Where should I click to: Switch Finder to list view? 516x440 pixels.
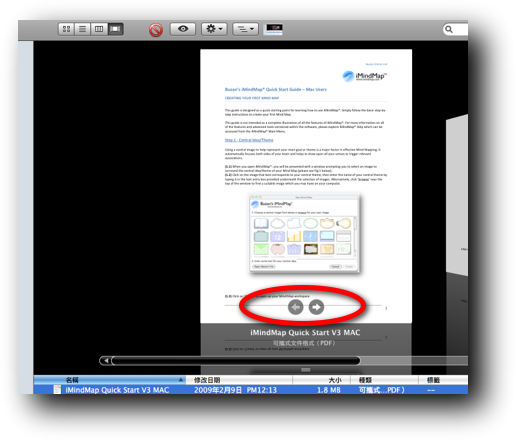coord(82,29)
